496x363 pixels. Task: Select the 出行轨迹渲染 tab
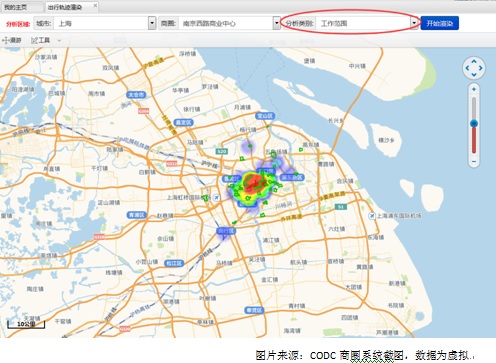[x=65, y=7]
